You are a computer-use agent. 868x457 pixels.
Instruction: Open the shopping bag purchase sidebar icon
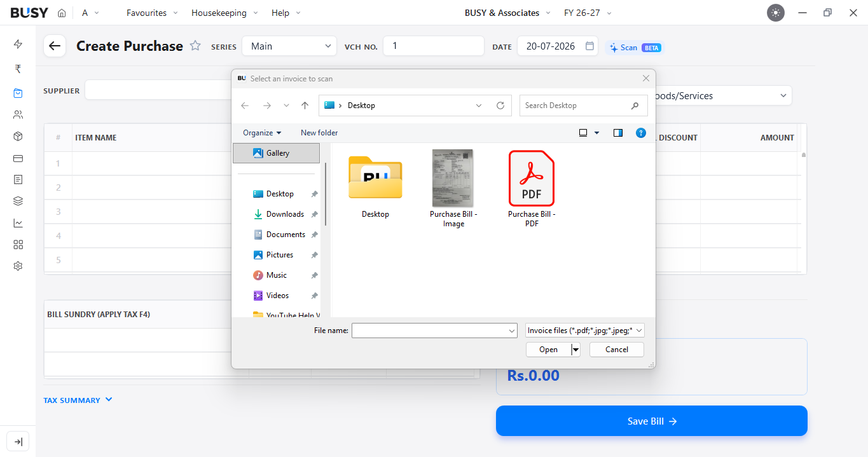pos(18,93)
